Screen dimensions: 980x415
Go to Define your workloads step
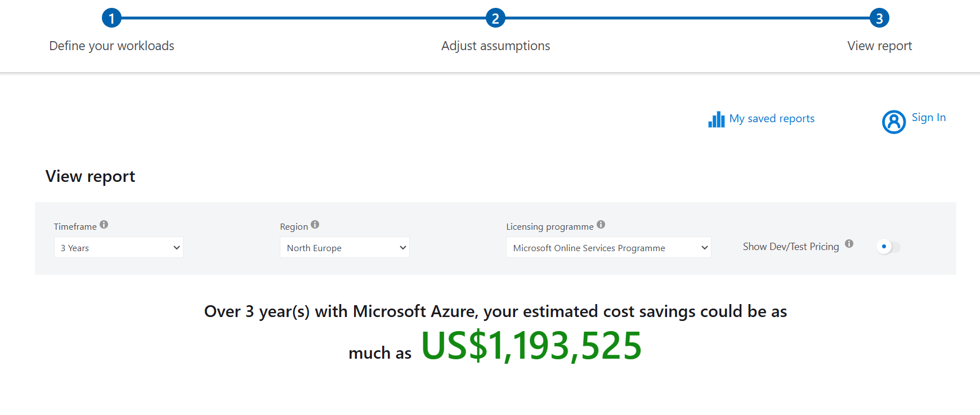click(111, 46)
